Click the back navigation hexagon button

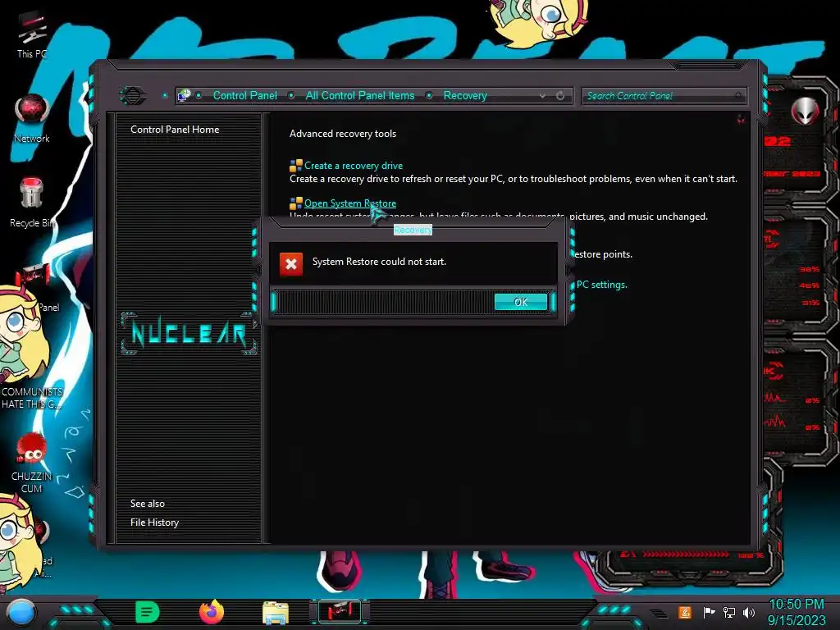click(132, 96)
